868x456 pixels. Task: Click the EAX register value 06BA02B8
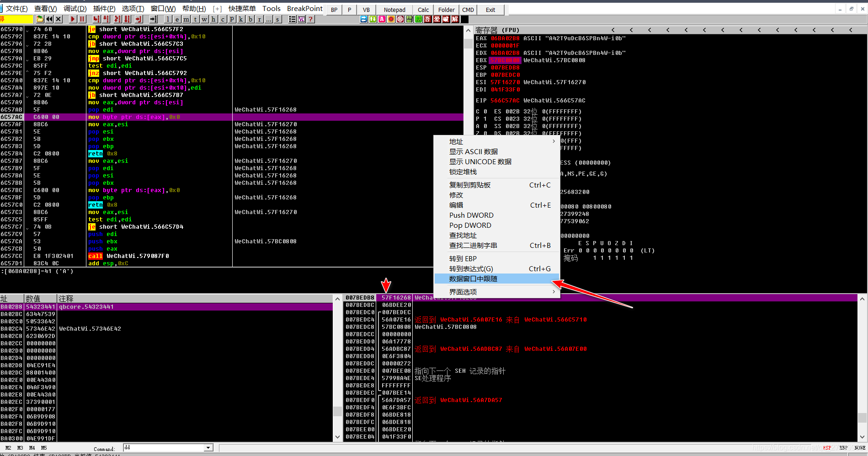505,38
